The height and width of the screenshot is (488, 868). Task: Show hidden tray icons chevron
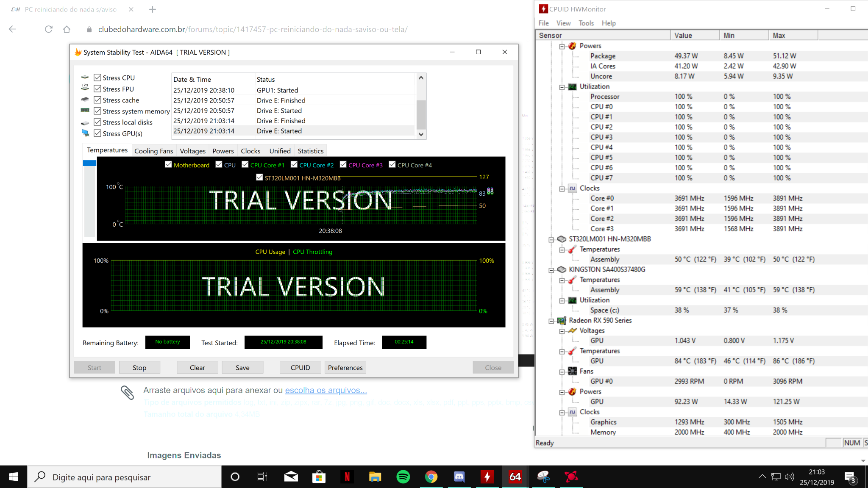[762, 477]
